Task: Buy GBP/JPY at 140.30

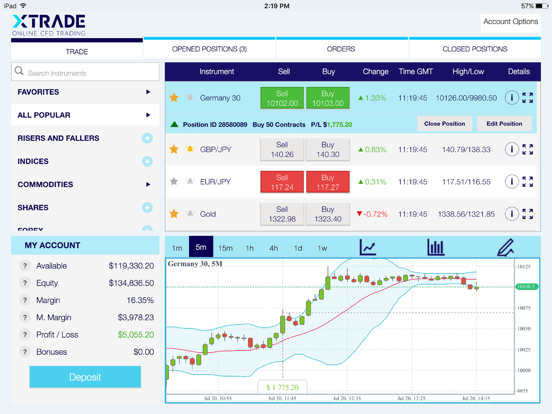Action: pos(328,150)
